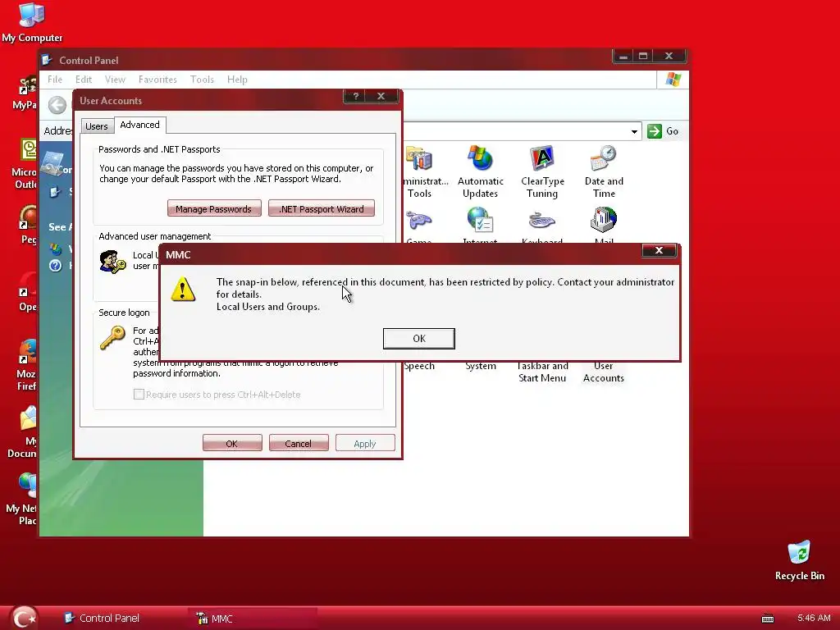Open Game Controllers icon
Screen dimensions: 840x630
tap(419, 220)
